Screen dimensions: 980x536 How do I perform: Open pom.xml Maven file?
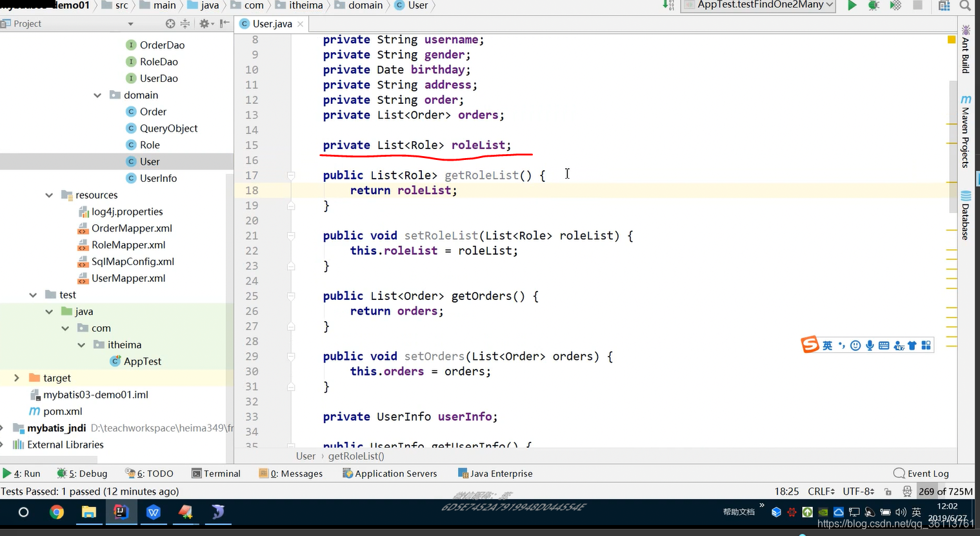click(x=63, y=412)
